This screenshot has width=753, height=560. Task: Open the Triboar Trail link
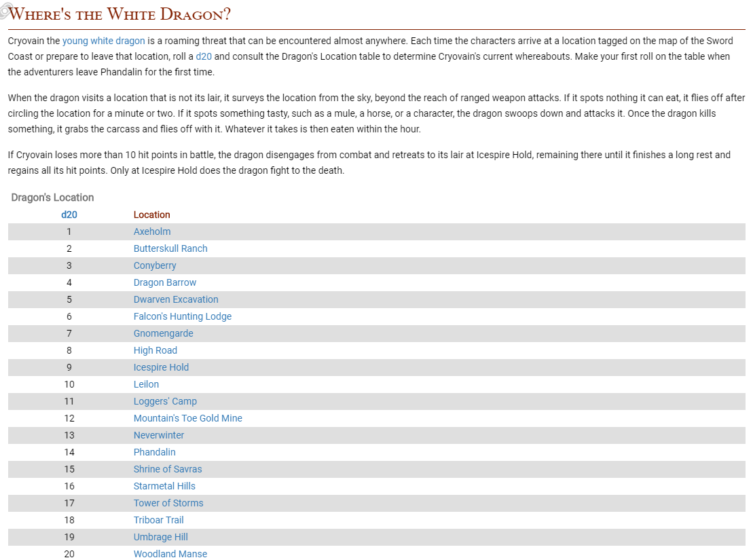tap(158, 520)
